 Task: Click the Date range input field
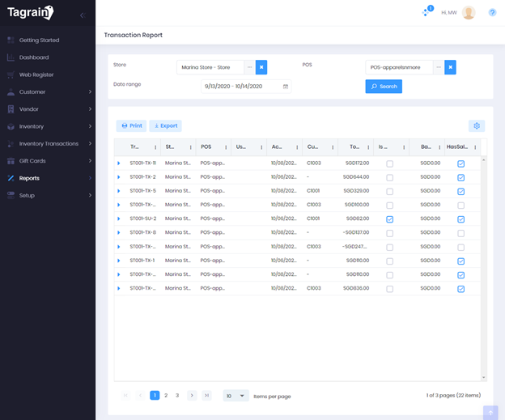[246, 87]
